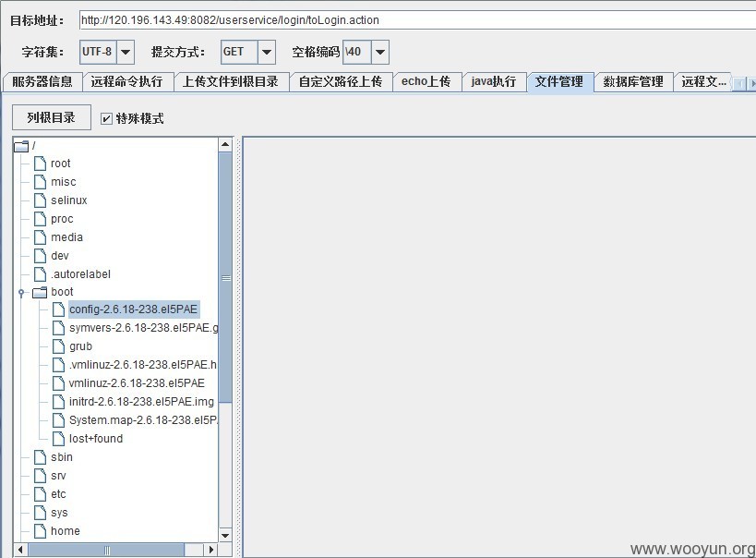Click the file icon beside System.map-2.6.18-238

click(x=58, y=420)
